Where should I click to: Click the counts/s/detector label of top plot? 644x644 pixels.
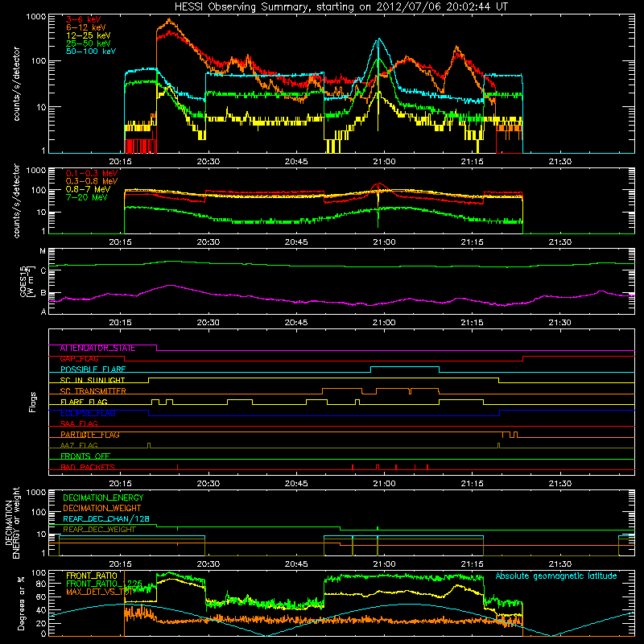tap(17, 84)
